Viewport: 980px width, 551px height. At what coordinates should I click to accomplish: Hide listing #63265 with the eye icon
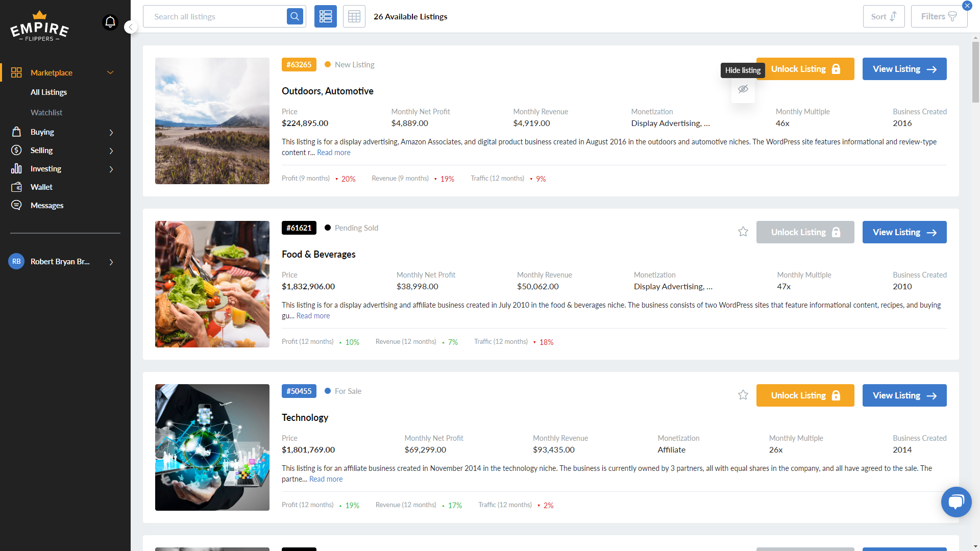coord(743,89)
